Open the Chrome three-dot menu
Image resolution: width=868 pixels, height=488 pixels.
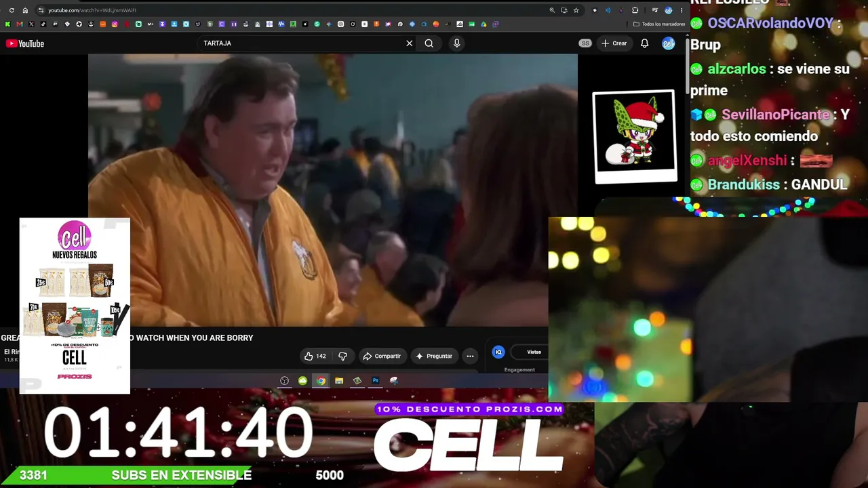(682, 10)
